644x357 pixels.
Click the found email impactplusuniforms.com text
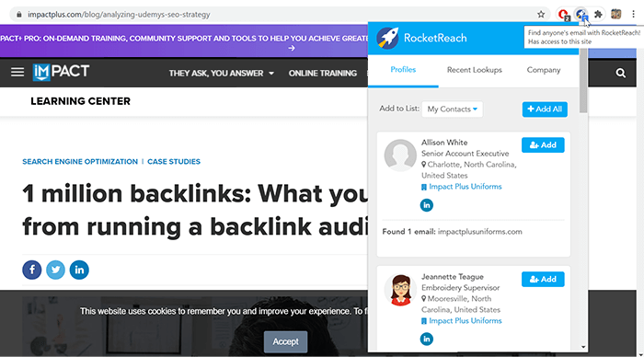[x=479, y=232]
